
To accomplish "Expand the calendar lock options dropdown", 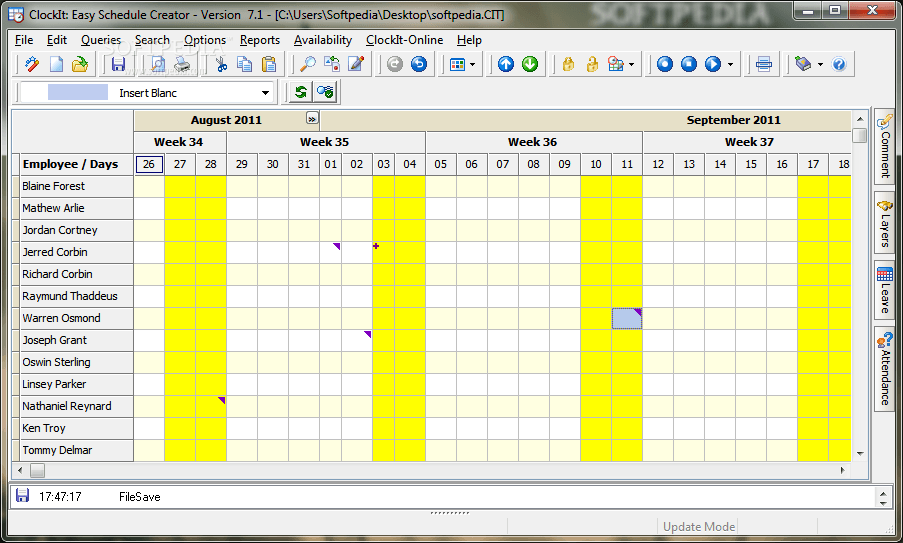I will point(631,64).
